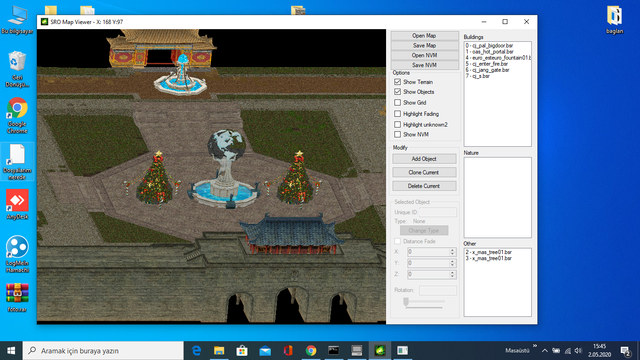Select item 3 x_mas_tree01.bsr in Other
The image size is (640, 360).
(x=489, y=258)
